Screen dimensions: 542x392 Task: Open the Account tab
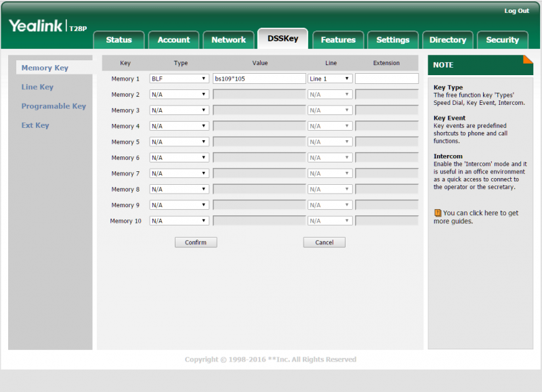[x=174, y=40]
